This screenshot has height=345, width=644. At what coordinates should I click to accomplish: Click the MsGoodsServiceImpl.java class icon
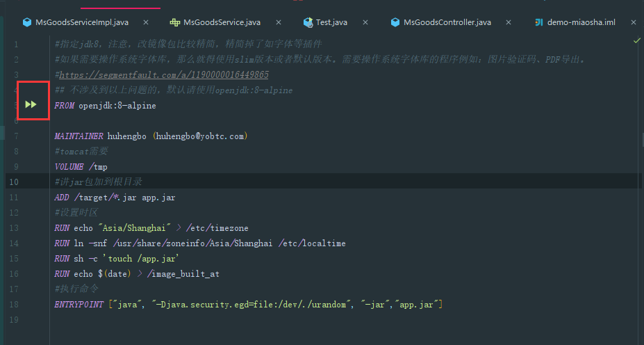click(27, 22)
